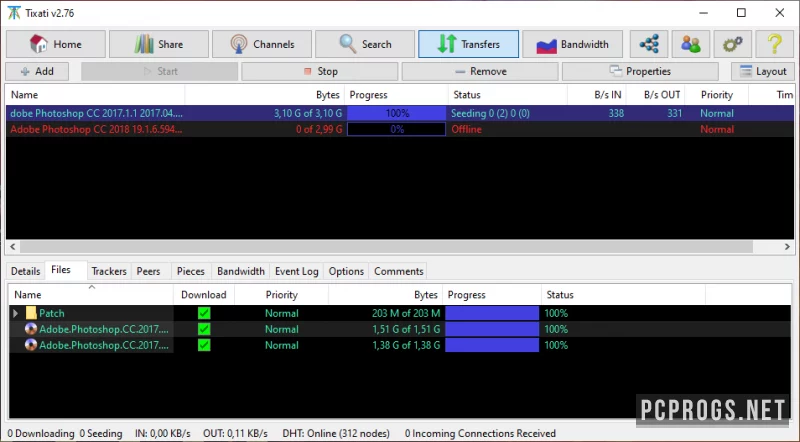Sort files by Download column header
The image size is (800, 442).
pos(204,295)
